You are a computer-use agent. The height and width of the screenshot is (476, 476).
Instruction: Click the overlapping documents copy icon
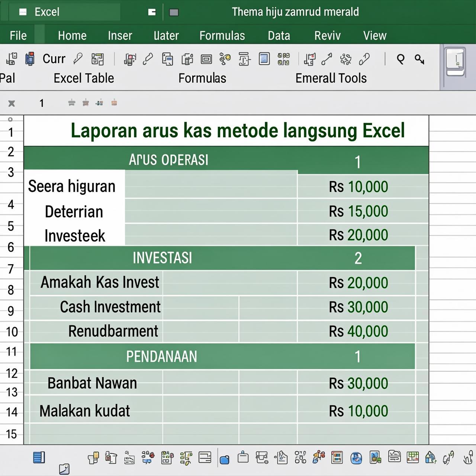point(167,59)
